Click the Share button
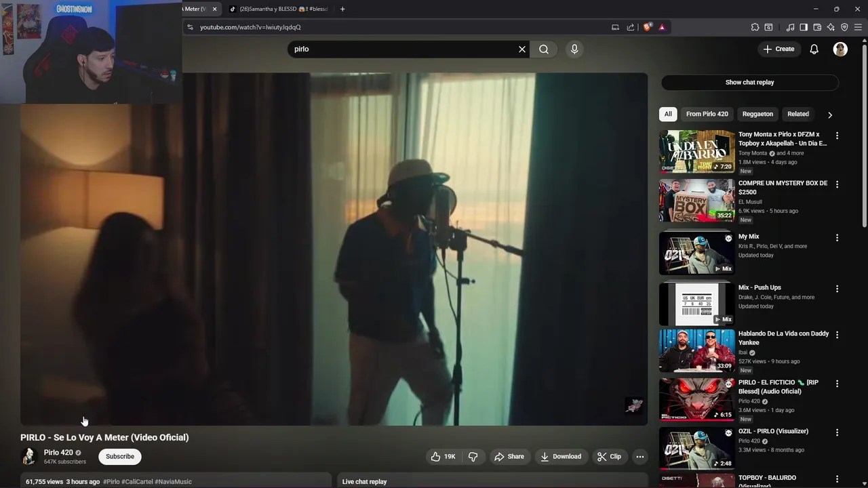868x488 pixels. coord(509,457)
